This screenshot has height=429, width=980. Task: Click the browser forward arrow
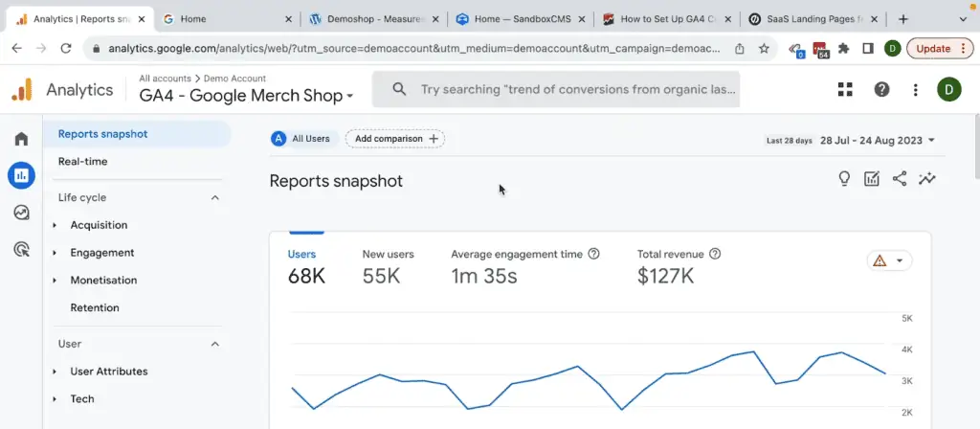[41, 48]
